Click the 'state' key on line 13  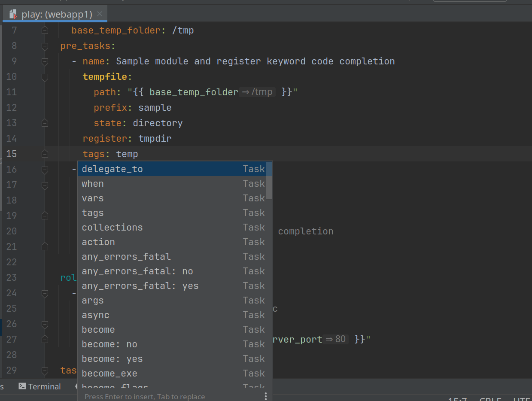(108, 123)
